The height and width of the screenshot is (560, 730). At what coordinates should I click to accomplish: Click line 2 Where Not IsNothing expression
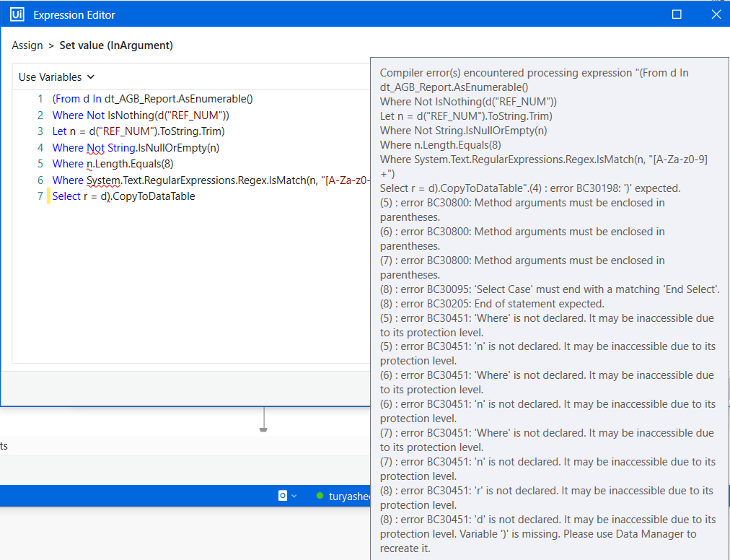[x=141, y=115]
